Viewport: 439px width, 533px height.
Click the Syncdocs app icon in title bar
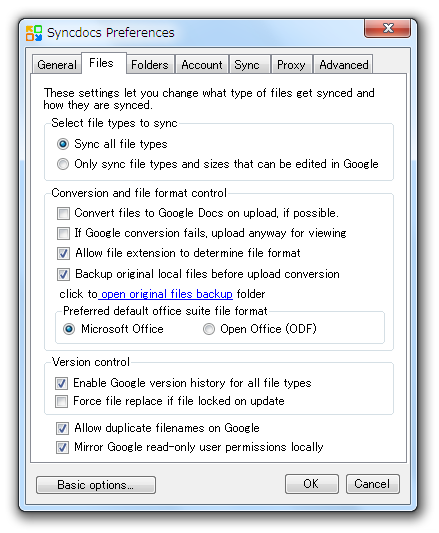pyautogui.click(x=34, y=33)
